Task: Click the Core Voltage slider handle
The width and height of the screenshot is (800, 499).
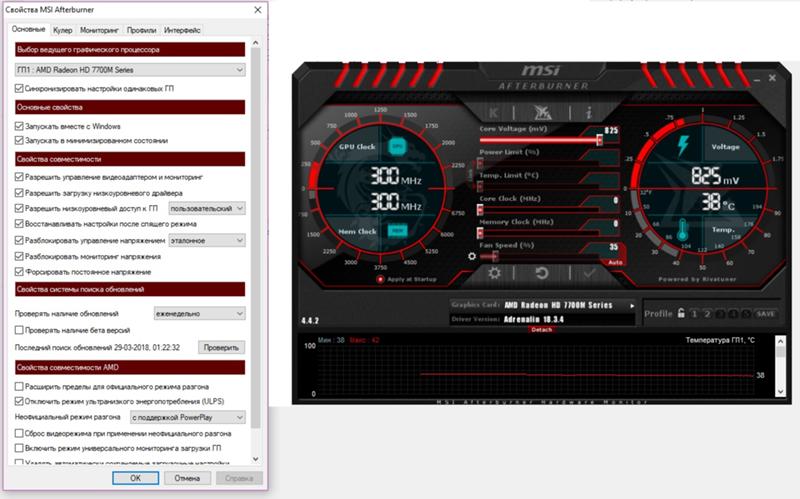Action: pyautogui.click(x=599, y=140)
